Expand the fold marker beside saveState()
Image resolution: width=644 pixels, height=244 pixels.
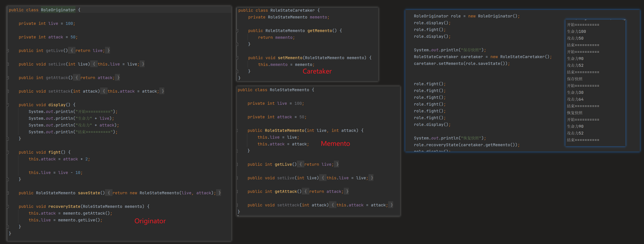tap(8, 193)
